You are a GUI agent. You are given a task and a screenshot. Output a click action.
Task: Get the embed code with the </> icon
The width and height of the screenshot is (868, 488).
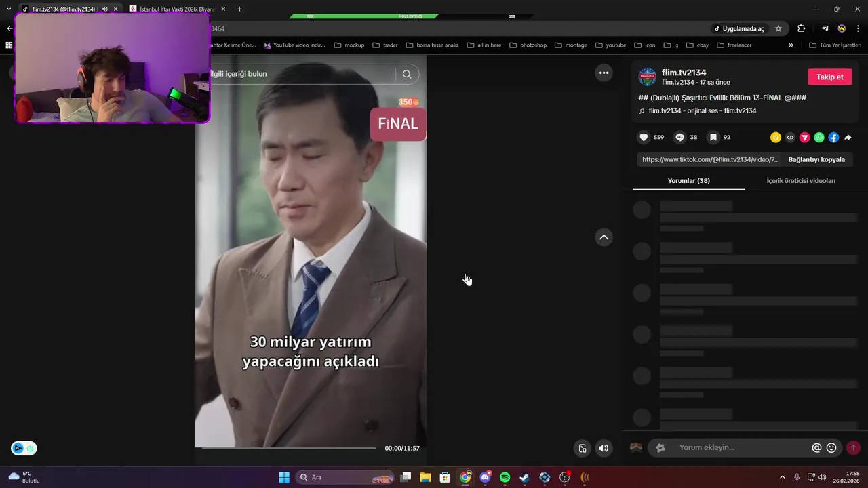(790, 137)
